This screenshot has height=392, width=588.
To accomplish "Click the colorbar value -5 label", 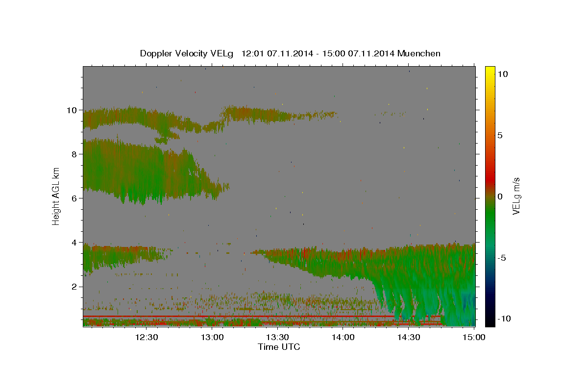I will tap(502, 257).
